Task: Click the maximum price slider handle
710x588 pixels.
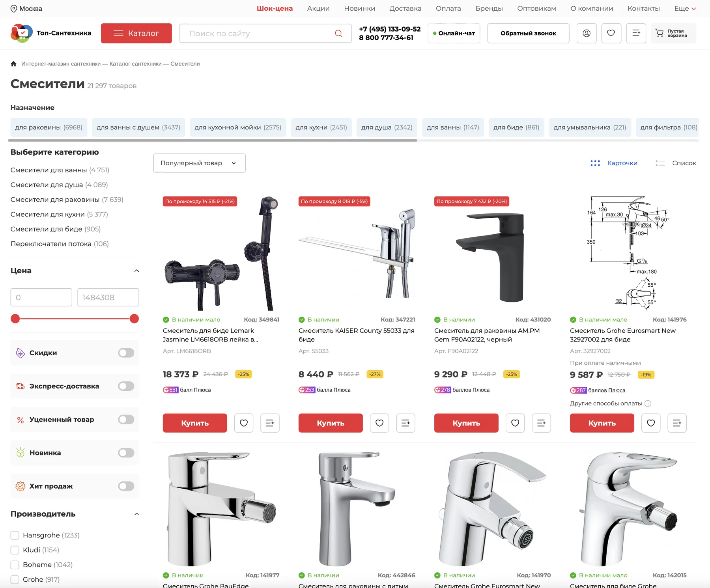Action: tap(134, 319)
